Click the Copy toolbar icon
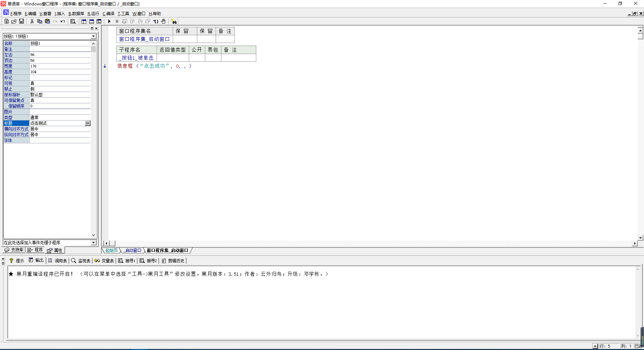Screen dimensions: 644x350 (40, 21)
